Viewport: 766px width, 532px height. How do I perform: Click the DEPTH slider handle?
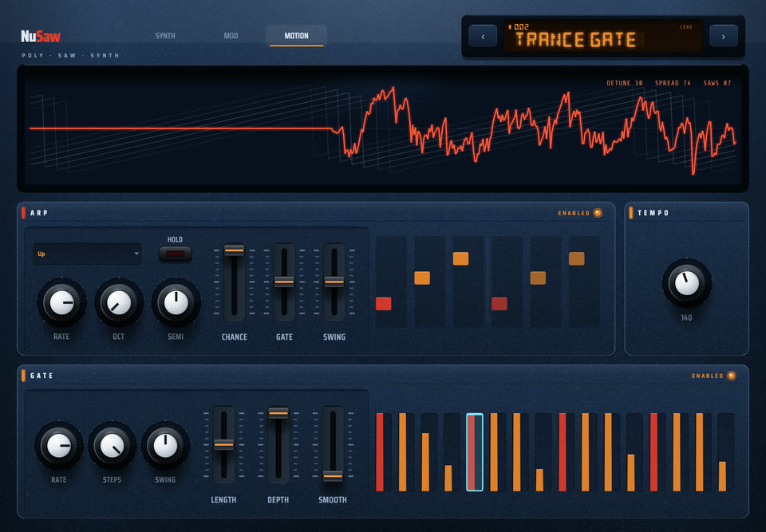pos(278,413)
